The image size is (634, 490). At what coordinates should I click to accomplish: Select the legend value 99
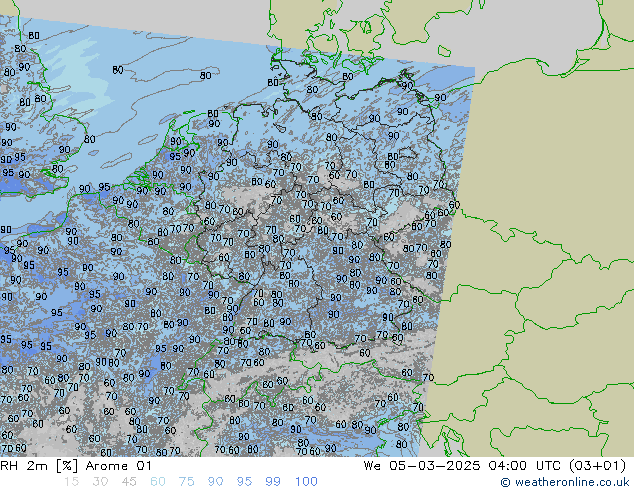tap(273, 482)
